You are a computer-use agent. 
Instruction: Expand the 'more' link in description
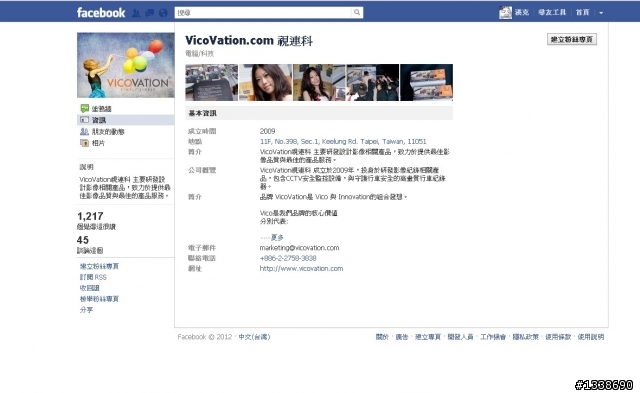tap(277, 237)
